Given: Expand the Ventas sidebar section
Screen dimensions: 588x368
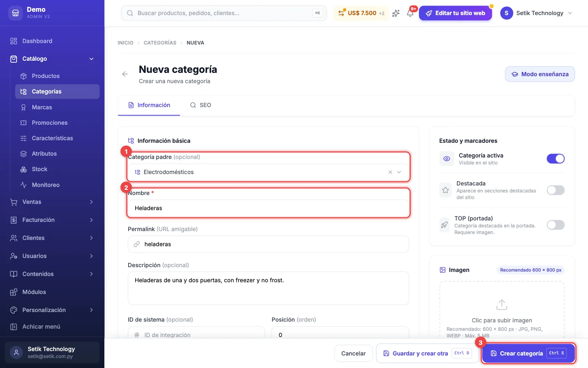Looking at the screenshot, I should [x=52, y=202].
